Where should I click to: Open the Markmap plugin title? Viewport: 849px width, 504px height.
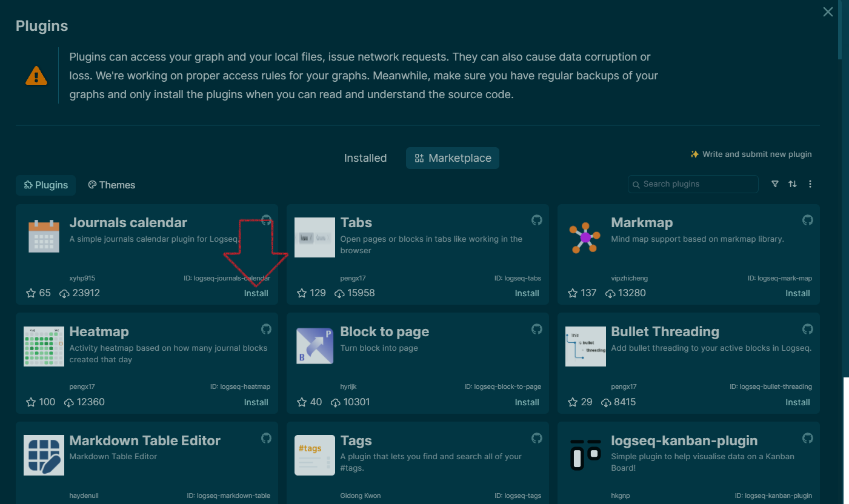click(x=642, y=223)
